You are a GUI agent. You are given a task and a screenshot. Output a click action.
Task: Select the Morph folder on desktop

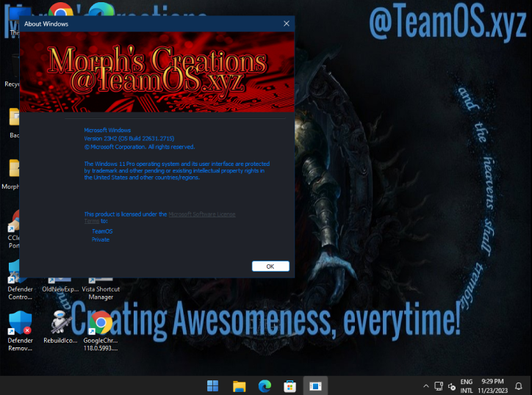(11, 174)
